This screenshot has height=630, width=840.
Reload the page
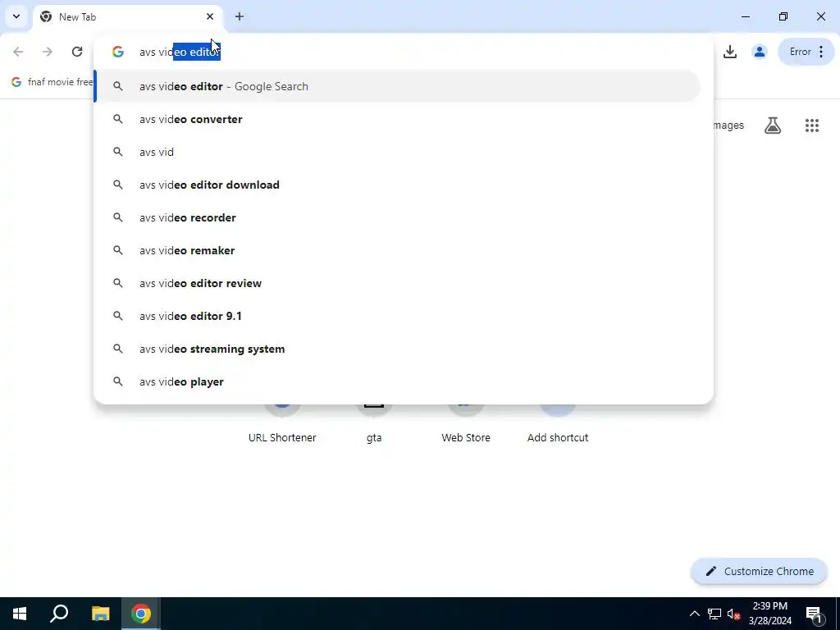76,52
